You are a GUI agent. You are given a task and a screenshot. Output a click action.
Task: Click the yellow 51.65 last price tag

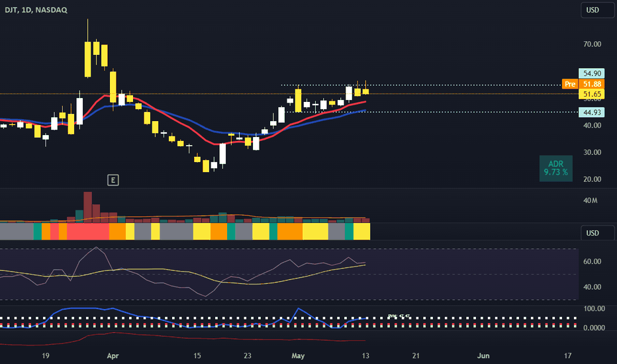pos(592,94)
